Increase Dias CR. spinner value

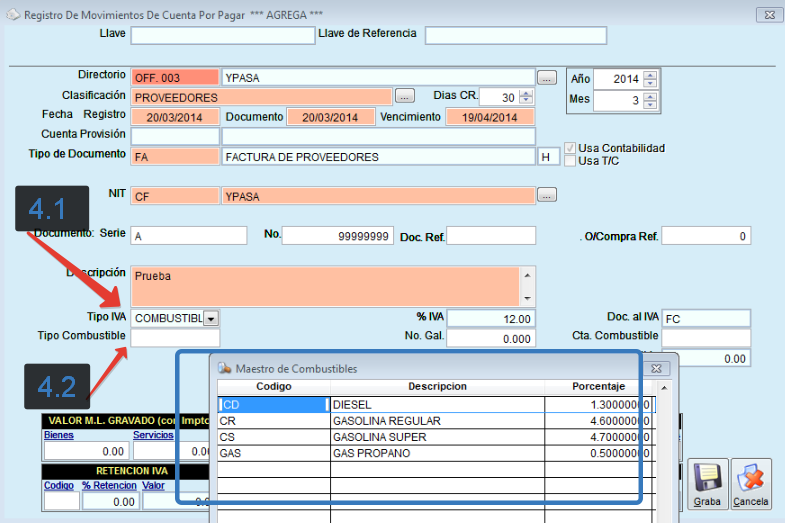[526, 93]
